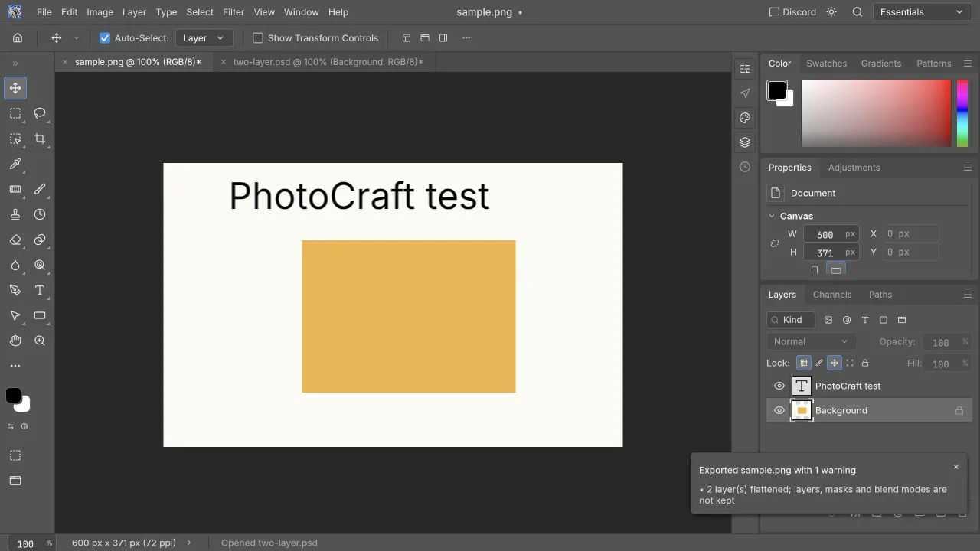Open the more options ellipsis in options bar
This screenshot has width=980, height=551.
[x=466, y=37]
